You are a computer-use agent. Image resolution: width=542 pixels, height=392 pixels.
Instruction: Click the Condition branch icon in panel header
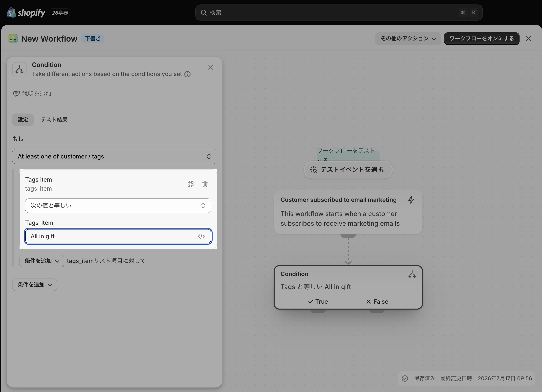19,69
